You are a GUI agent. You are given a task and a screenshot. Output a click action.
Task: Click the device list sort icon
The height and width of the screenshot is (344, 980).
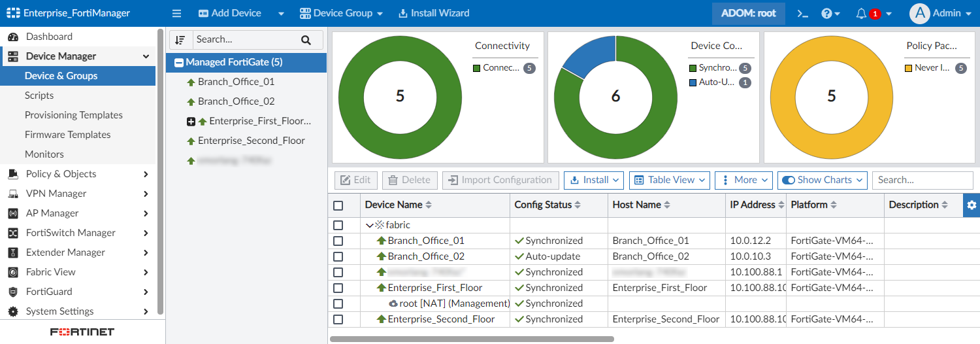(x=180, y=39)
